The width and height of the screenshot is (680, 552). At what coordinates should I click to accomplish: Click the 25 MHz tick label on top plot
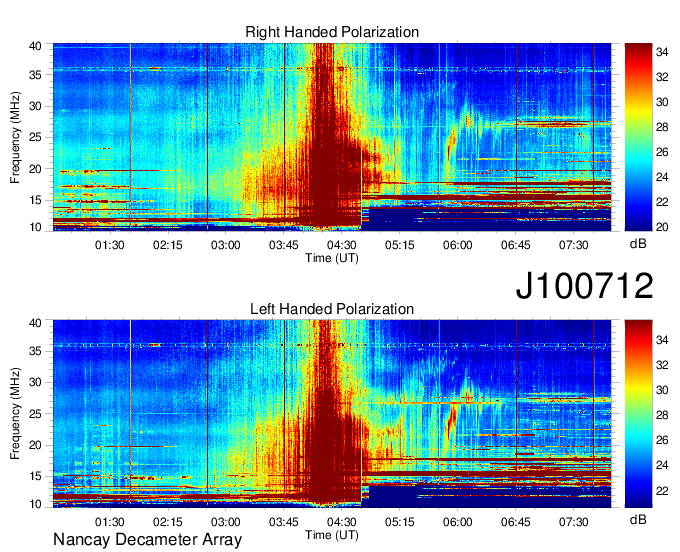pyautogui.click(x=35, y=137)
